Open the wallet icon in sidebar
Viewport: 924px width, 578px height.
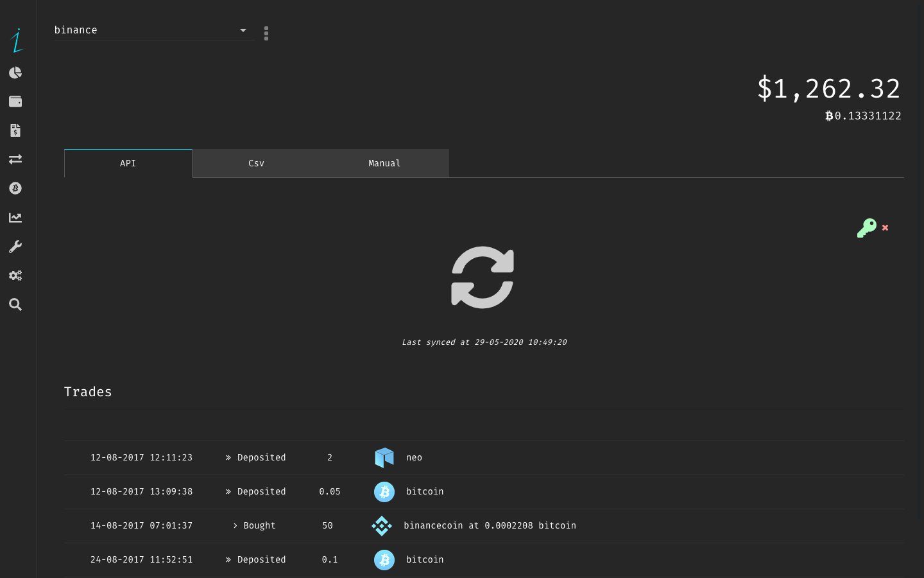(15, 101)
